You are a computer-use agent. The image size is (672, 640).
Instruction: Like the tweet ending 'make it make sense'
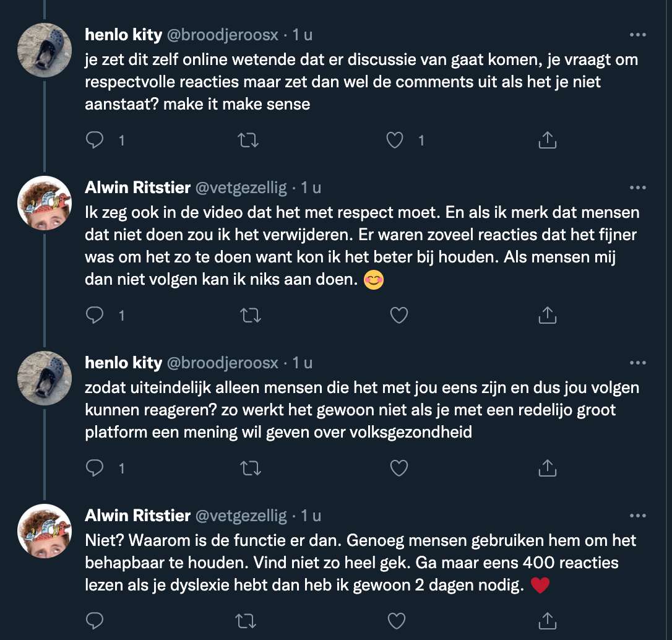pos(395,140)
